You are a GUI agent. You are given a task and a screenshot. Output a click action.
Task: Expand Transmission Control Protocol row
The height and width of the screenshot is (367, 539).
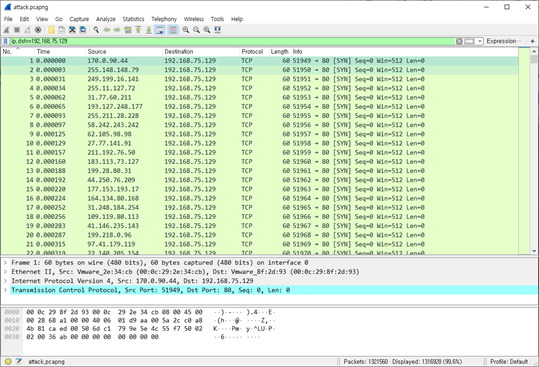point(6,290)
